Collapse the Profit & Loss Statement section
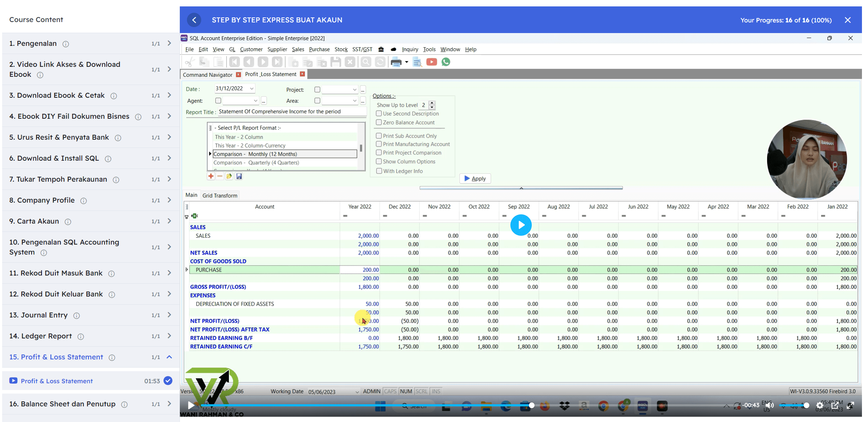 pyautogui.click(x=169, y=357)
